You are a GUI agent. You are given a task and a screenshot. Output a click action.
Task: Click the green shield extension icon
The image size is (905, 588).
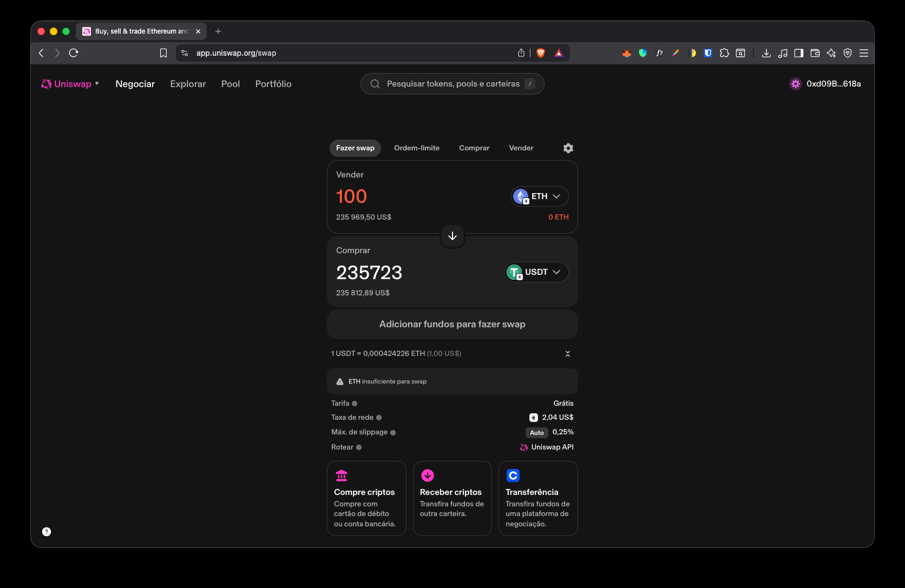pyautogui.click(x=643, y=53)
